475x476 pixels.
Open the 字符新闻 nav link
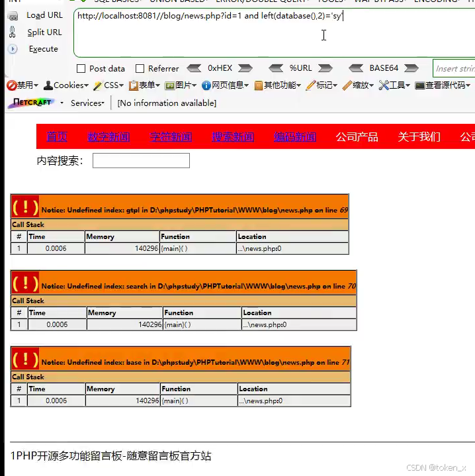point(171,137)
